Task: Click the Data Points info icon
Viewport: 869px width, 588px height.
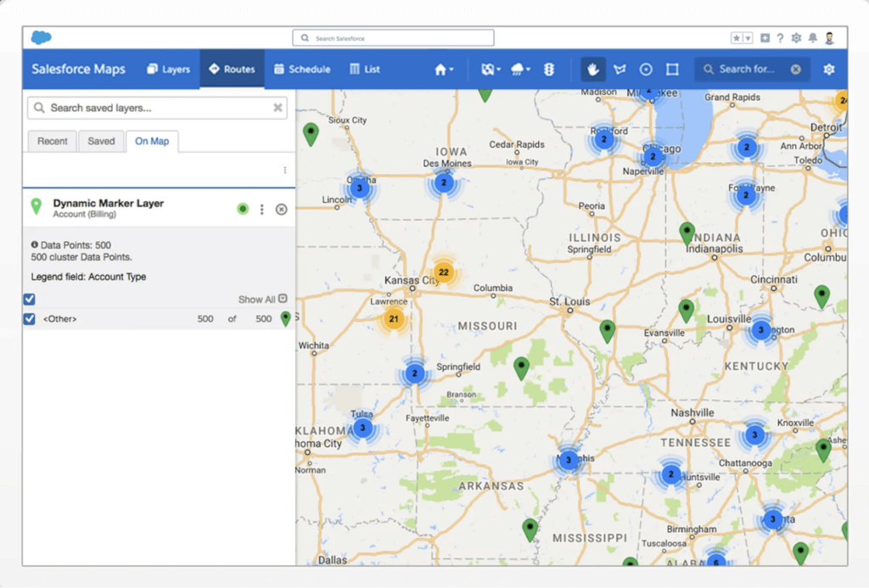Action: click(34, 244)
